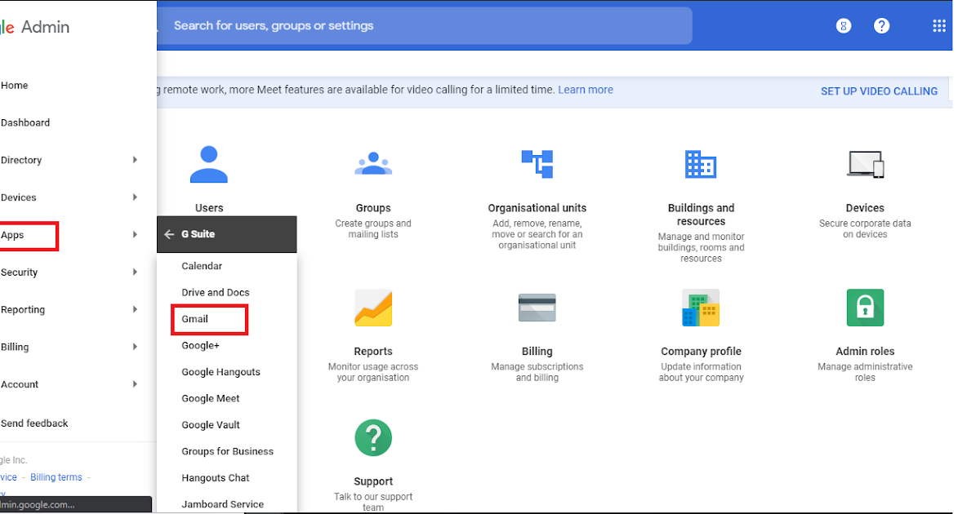980x514 pixels.
Task: Choose Groups for Business from the list
Action: click(228, 451)
